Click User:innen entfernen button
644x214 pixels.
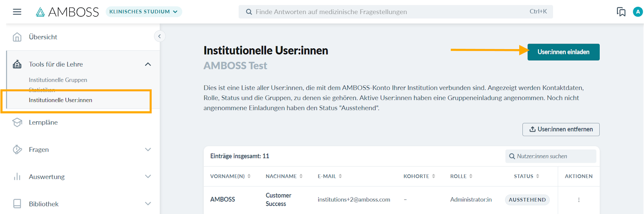tap(561, 129)
